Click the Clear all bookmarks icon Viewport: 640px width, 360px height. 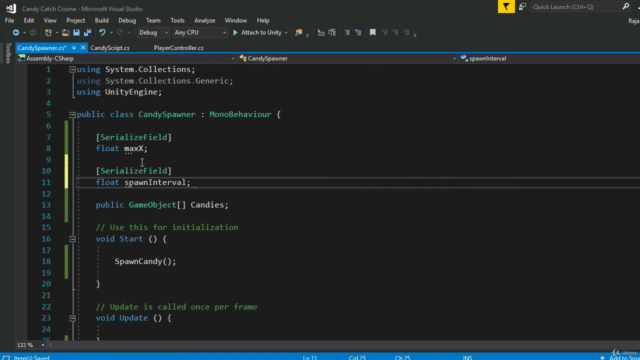click(406, 33)
